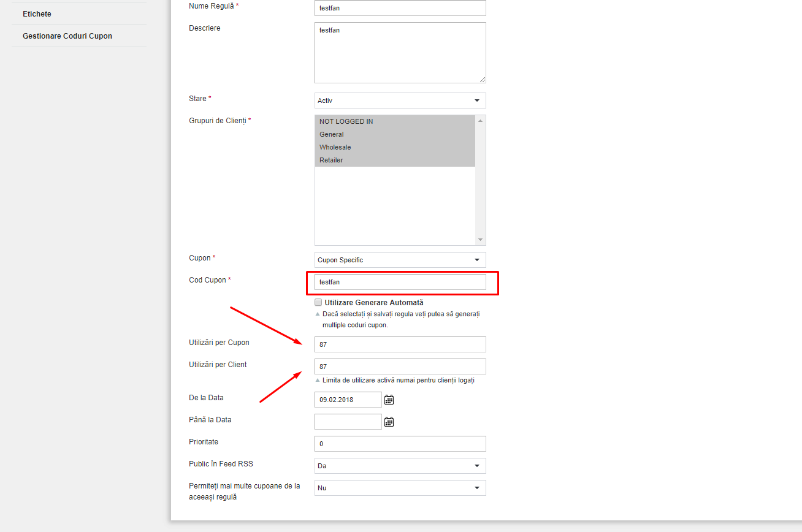Open calendar picker for Până la Data
The height and width of the screenshot is (532, 802).
coord(389,422)
